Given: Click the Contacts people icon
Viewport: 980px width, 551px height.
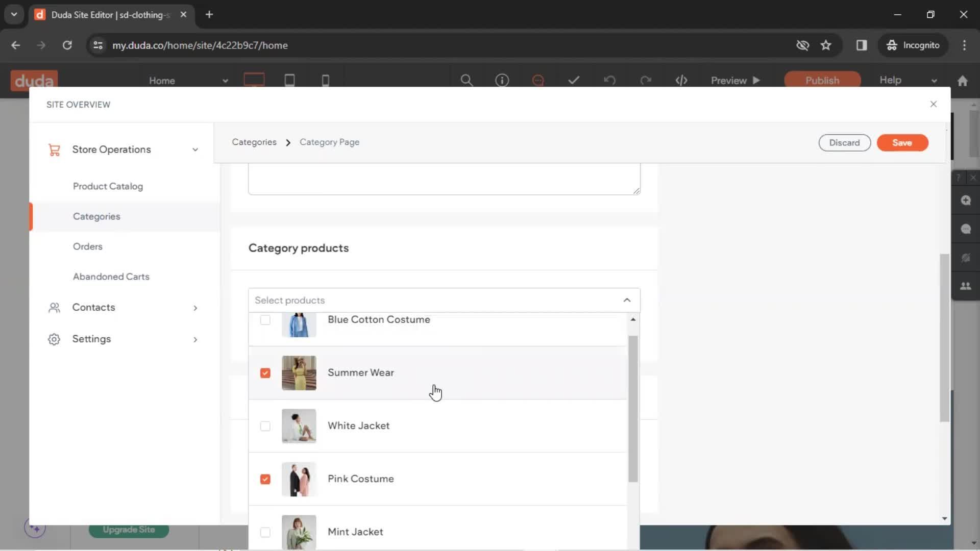Looking at the screenshot, I should [x=54, y=308].
